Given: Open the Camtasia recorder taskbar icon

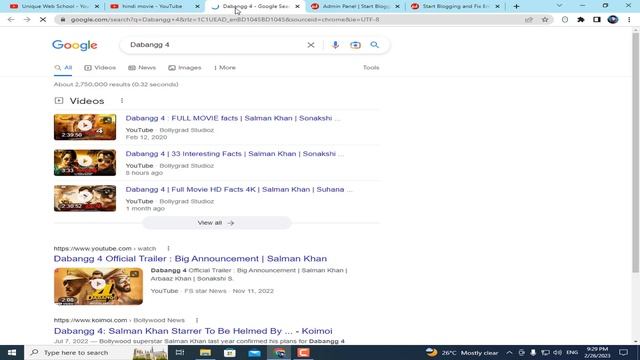Looking at the screenshot, I should (303, 353).
